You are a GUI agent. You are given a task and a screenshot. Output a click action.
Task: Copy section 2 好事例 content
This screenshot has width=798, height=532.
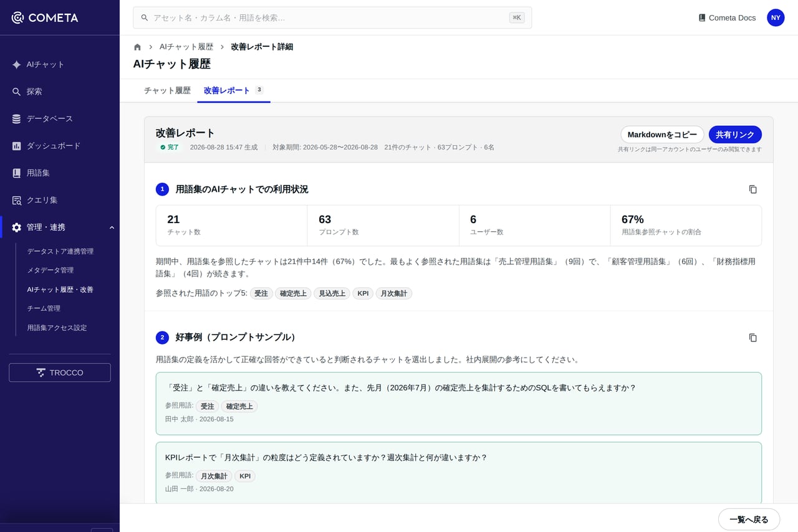tap(752, 338)
